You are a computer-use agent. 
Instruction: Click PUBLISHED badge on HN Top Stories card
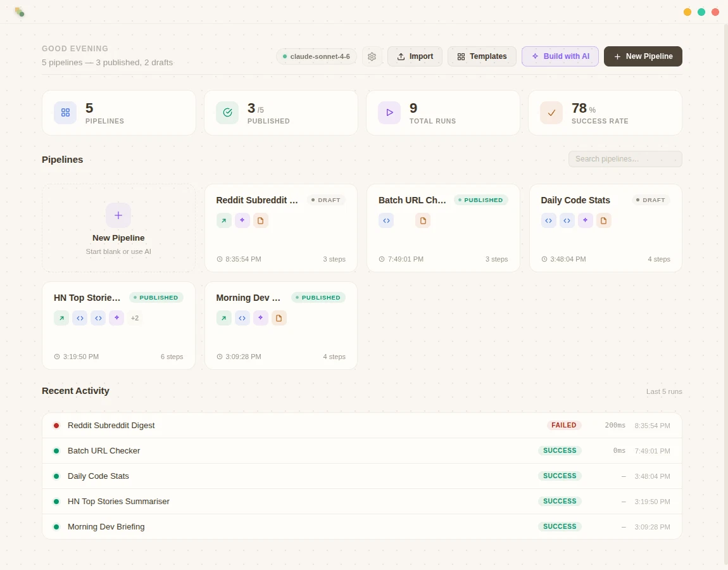[x=156, y=298]
